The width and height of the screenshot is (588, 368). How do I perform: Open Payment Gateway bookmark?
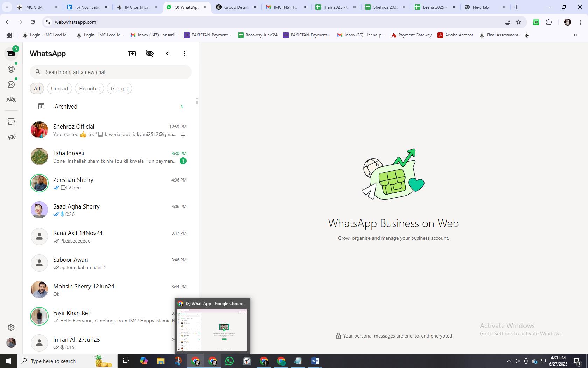tap(411, 35)
